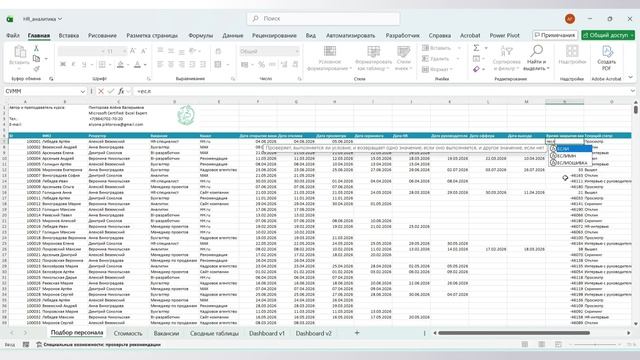The width and height of the screenshot is (640, 360).
Task: Open the font size dropdown
Action: (124, 51)
